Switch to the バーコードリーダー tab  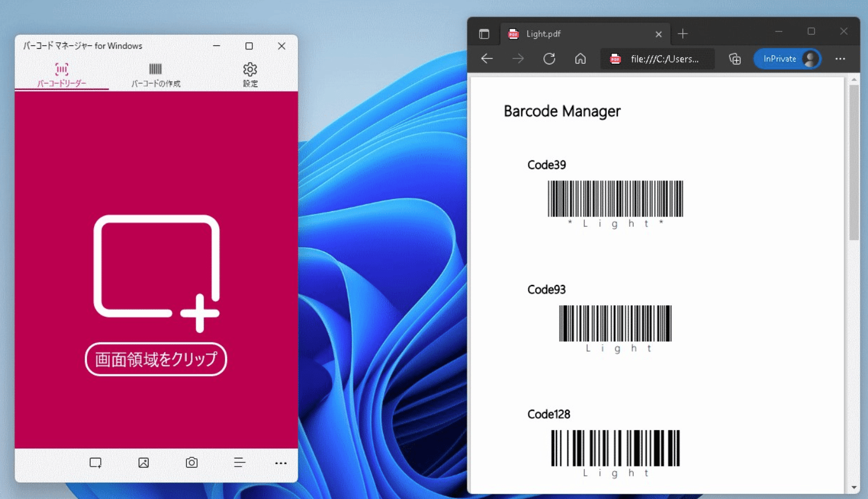[x=62, y=75]
